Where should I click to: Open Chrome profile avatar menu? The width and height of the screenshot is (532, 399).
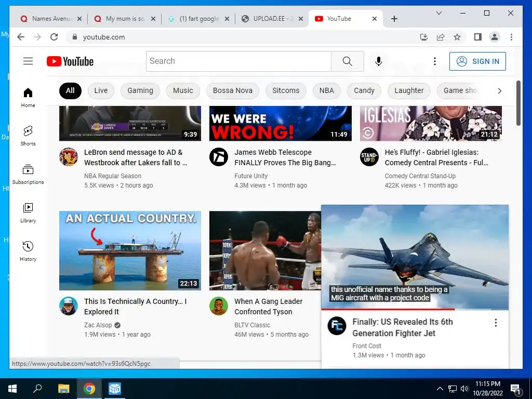pos(495,37)
